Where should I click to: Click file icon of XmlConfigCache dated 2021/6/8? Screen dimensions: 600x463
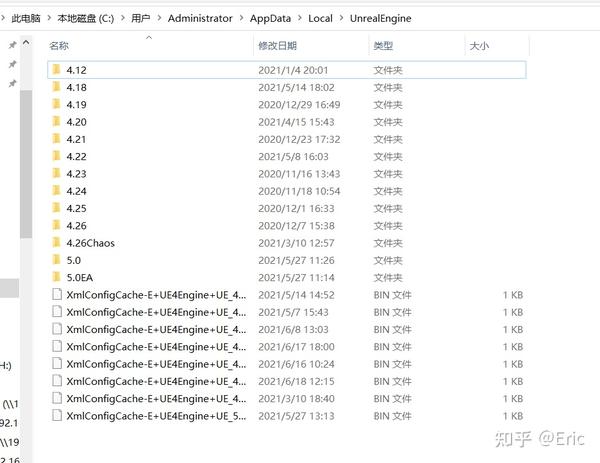(x=57, y=329)
